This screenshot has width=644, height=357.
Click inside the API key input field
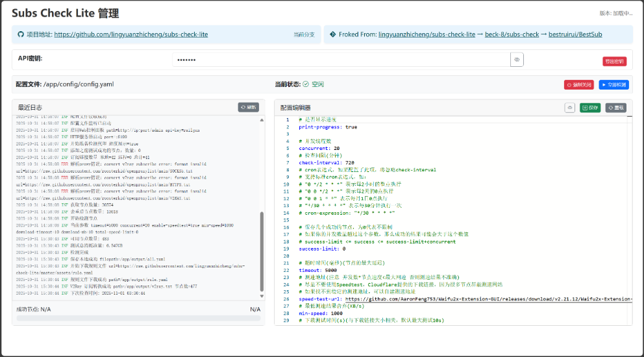(341, 60)
